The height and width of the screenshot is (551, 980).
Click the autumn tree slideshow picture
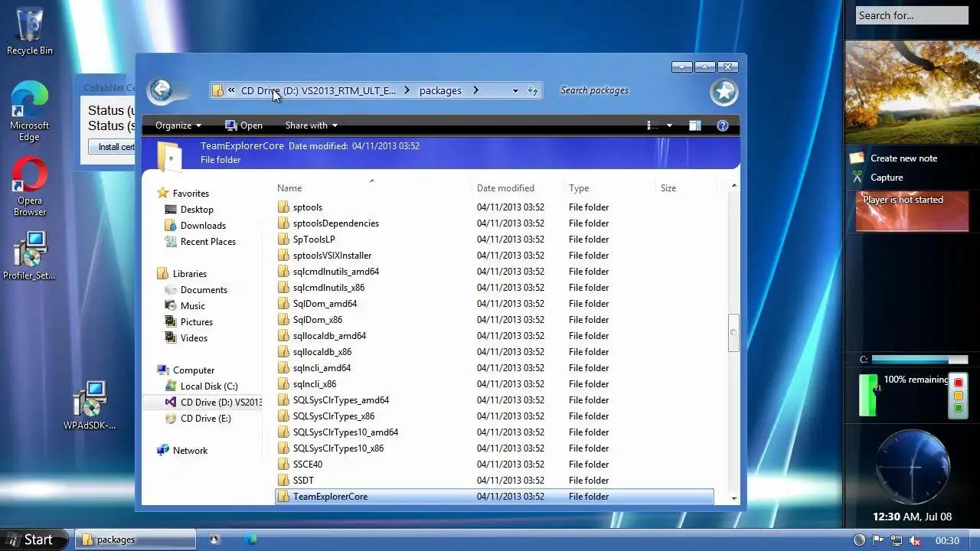click(x=912, y=92)
